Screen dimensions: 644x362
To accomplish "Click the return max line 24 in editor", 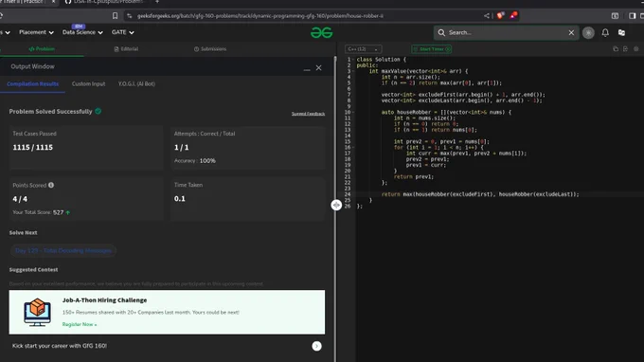I will tap(480, 194).
